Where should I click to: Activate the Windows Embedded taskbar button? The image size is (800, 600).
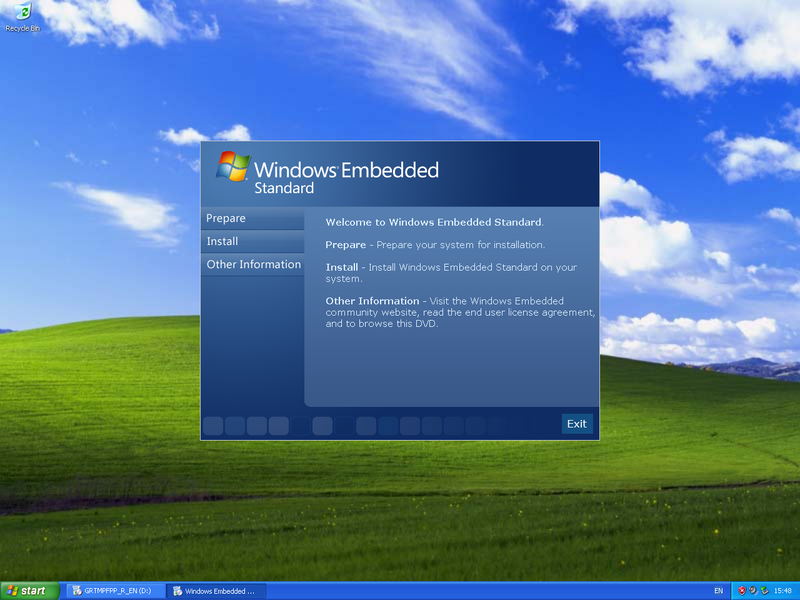click(x=216, y=591)
